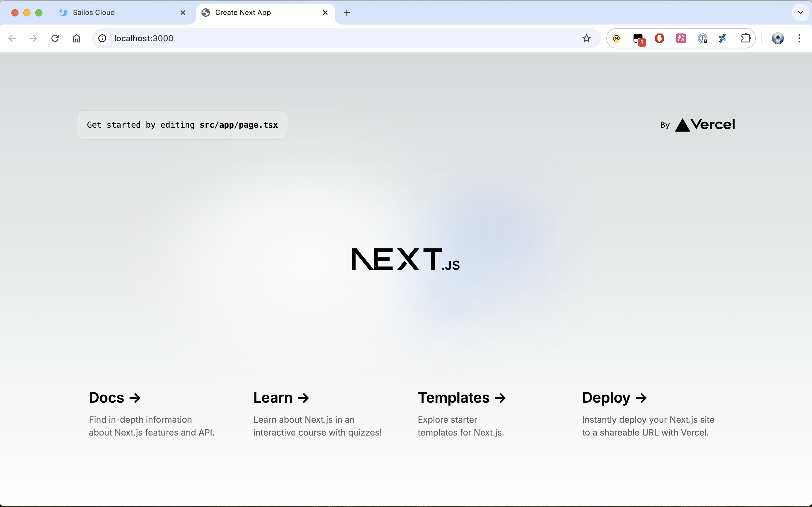The height and width of the screenshot is (507, 812).
Task: Bookmark this page with the star icon
Action: [586, 38]
